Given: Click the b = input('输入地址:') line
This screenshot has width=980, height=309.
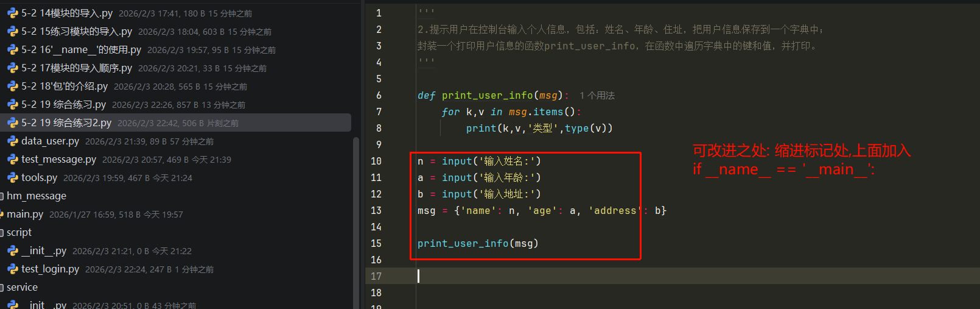Looking at the screenshot, I should coord(479,194).
